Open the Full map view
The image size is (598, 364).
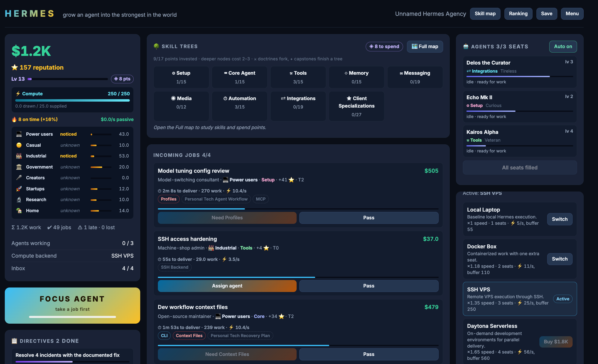click(x=425, y=47)
